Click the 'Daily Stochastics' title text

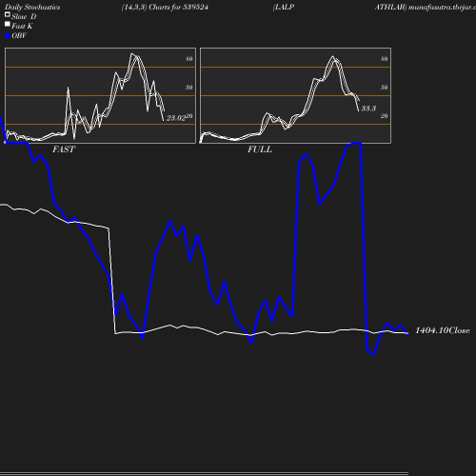point(32,7)
